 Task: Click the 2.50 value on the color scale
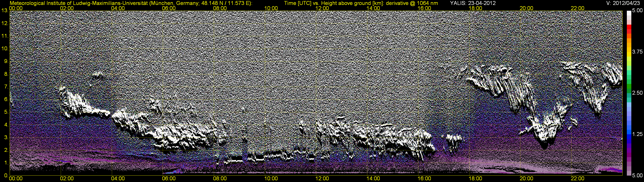coord(637,93)
